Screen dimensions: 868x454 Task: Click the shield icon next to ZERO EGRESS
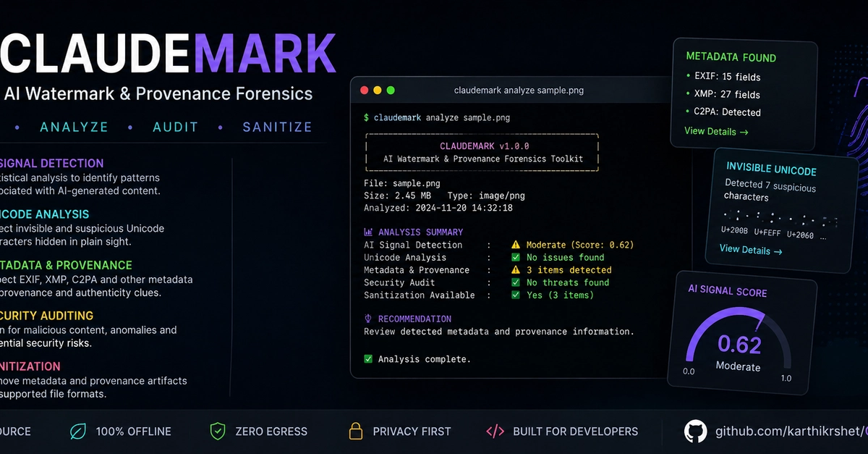tap(218, 432)
